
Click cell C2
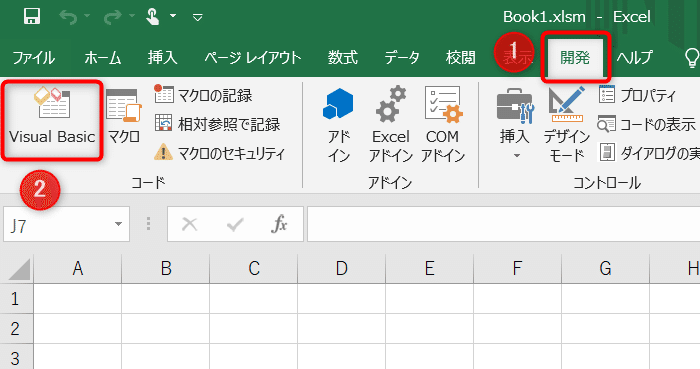click(254, 328)
